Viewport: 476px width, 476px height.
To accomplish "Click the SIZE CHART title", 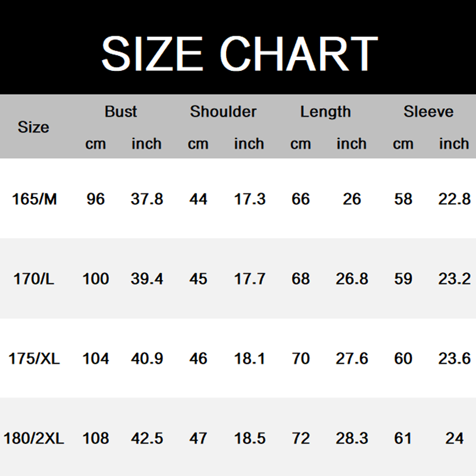I will tap(239, 54).
